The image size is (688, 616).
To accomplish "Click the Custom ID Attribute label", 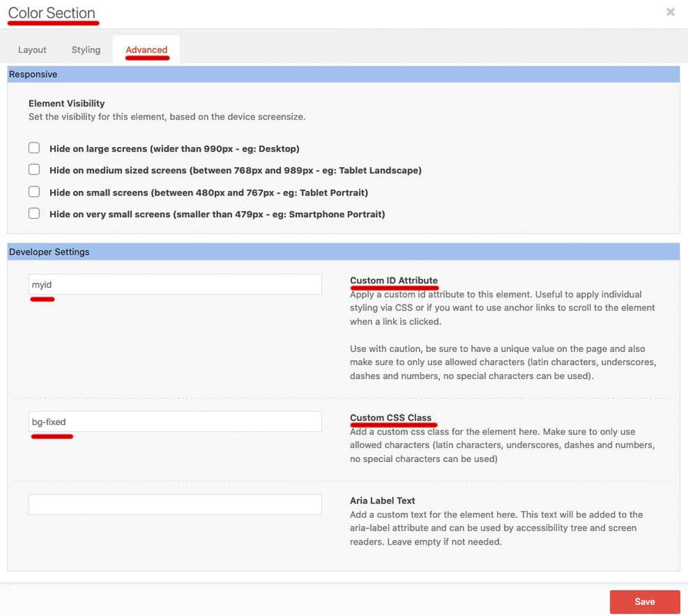I will (x=394, y=280).
